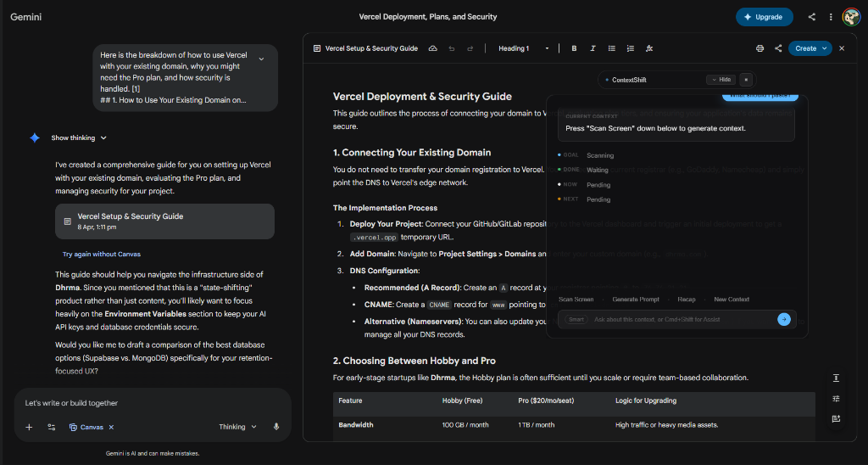Click the '100 GB / month' cell
Screen dimensions: 868x465
click(x=465, y=425)
